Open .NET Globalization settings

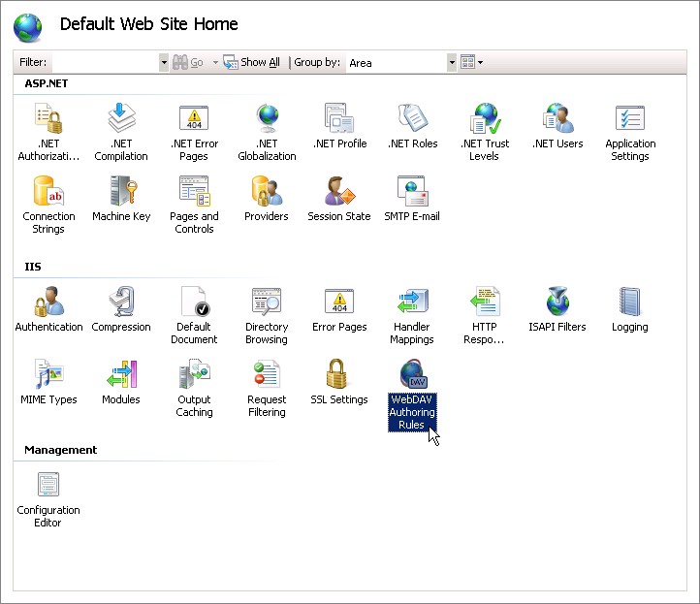tap(267, 132)
